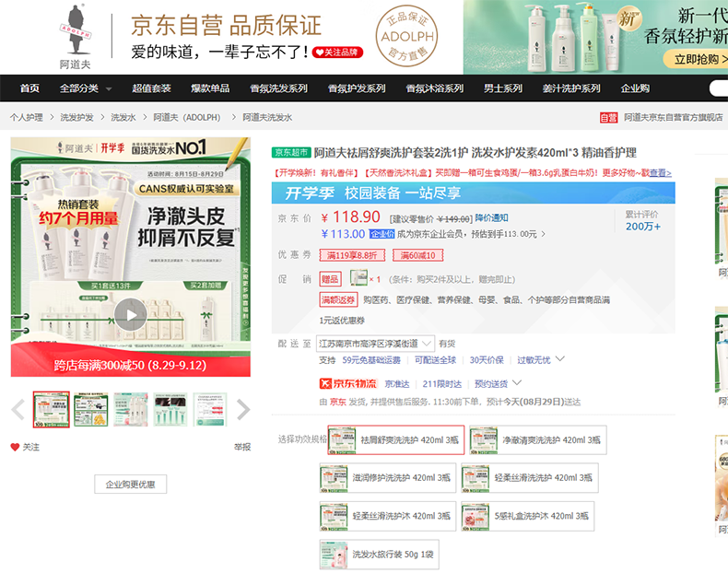Click 59元免基础运费 service link
The image size is (728, 573).
click(x=371, y=360)
